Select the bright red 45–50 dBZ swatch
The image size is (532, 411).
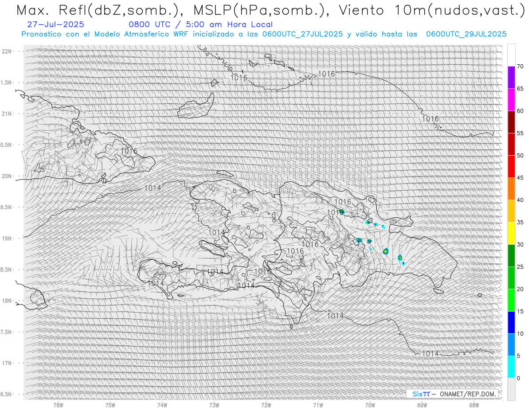(x=511, y=167)
